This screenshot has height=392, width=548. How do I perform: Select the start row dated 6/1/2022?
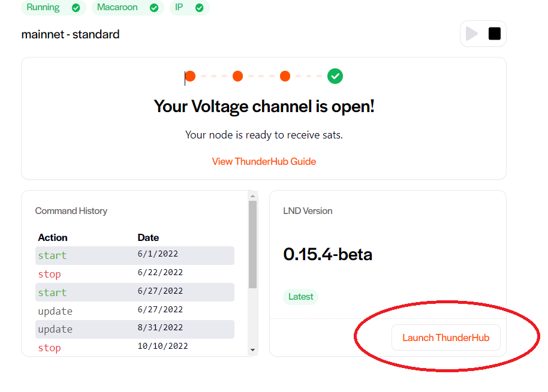point(134,255)
